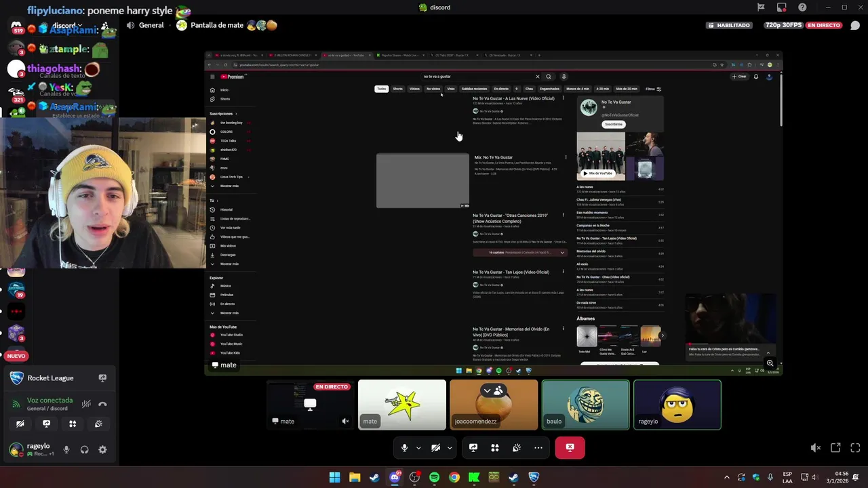Click Voz conectada status text
Screen dimensions: 868x488
coord(50,401)
